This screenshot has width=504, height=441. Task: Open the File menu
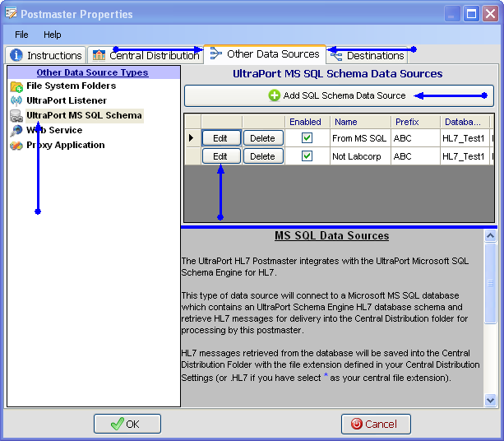tap(21, 35)
